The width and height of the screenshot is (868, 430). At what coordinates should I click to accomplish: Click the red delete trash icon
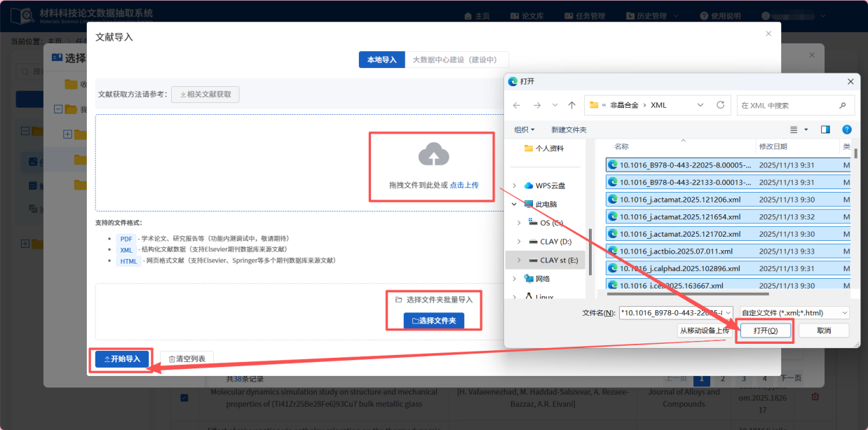[815, 397]
